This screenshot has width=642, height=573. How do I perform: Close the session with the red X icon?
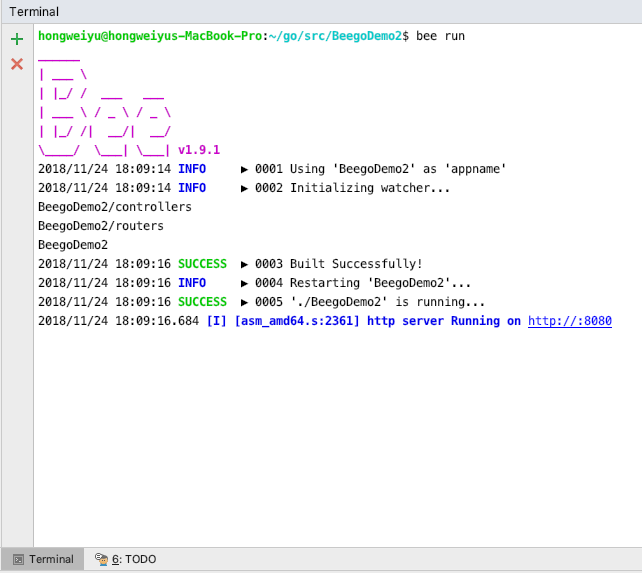pyautogui.click(x=16, y=64)
